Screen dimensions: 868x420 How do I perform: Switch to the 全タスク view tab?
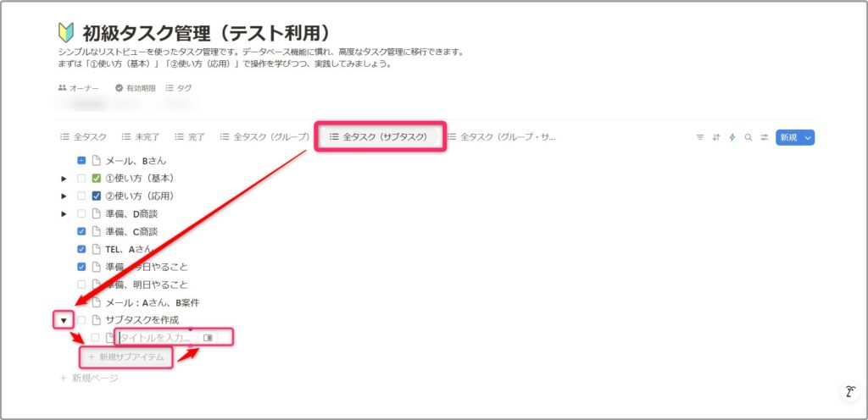click(x=83, y=137)
